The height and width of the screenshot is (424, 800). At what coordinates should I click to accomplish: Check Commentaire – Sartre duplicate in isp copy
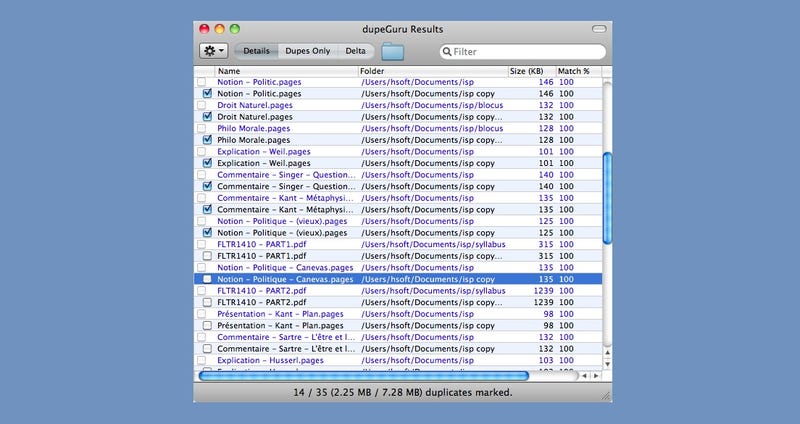point(207,349)
